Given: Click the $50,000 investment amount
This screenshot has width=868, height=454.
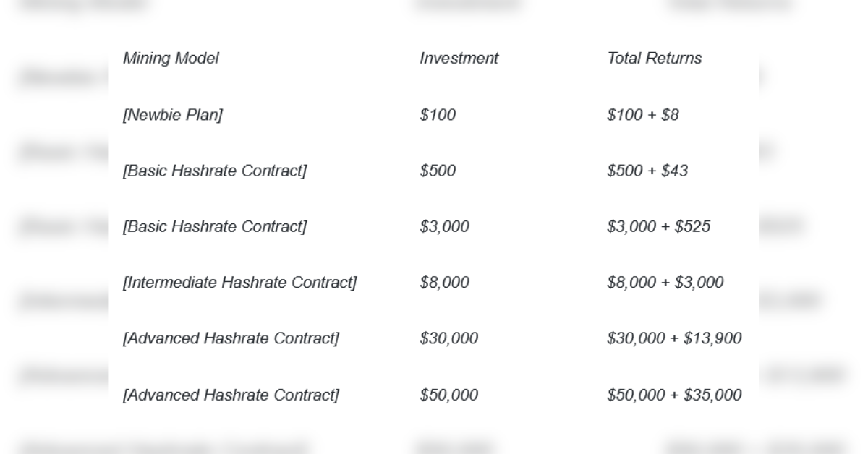Looking at the screenshot, I should click(448, 395).
